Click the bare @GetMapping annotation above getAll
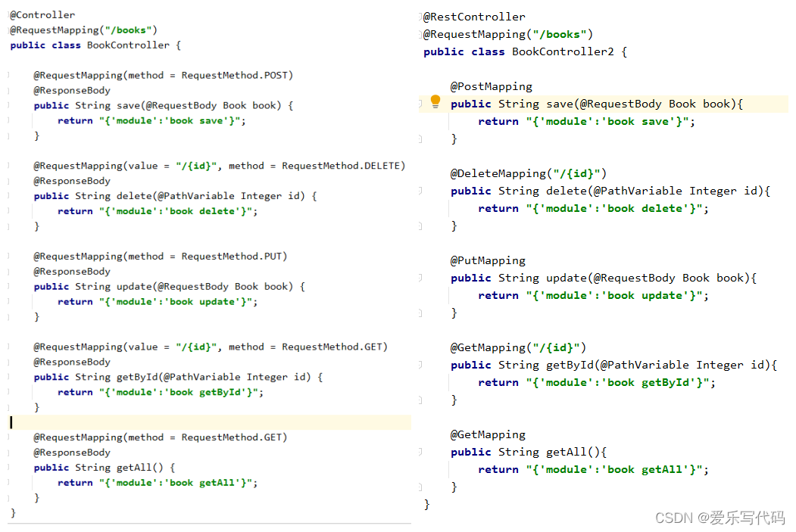This screenshot has width=796, height=532. 488,434
